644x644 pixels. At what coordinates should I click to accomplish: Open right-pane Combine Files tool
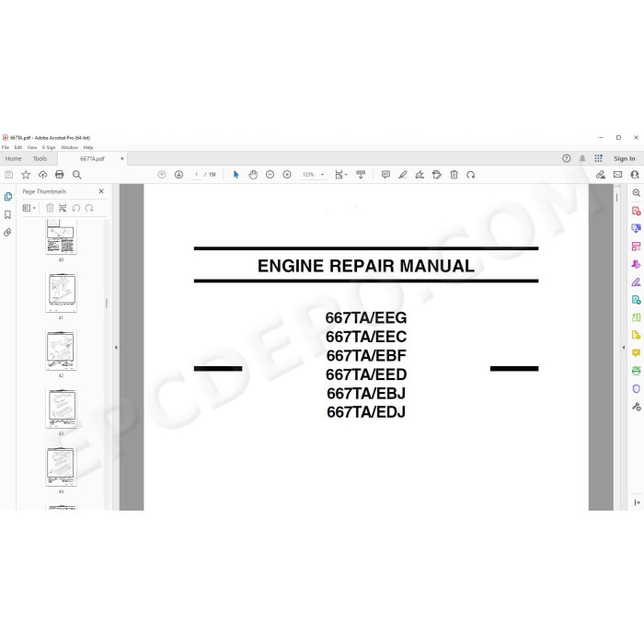coord(637,229)
